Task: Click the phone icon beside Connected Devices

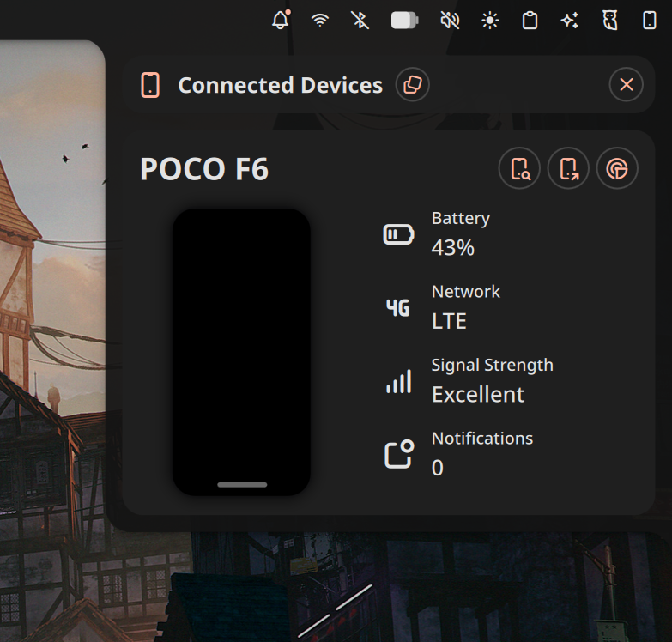Action: point(150,85)
